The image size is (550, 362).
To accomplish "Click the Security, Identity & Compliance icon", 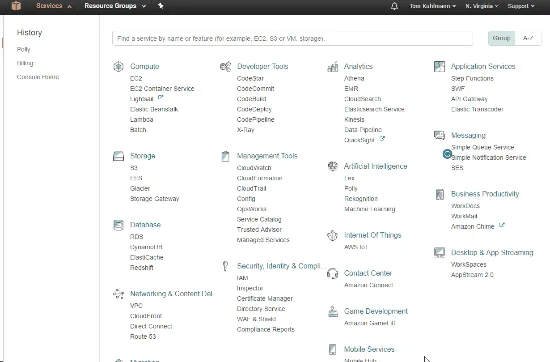I will click(226, 266).
